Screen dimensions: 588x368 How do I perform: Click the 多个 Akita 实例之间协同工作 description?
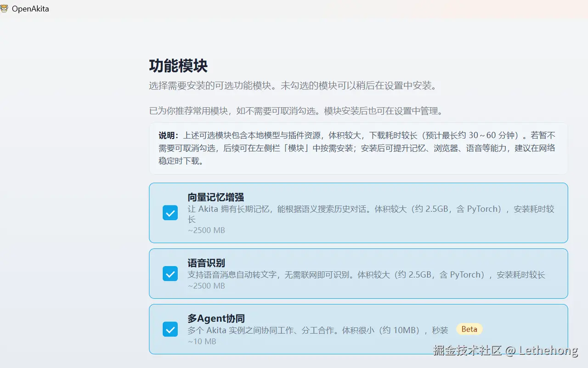click(x=317, y=330)
